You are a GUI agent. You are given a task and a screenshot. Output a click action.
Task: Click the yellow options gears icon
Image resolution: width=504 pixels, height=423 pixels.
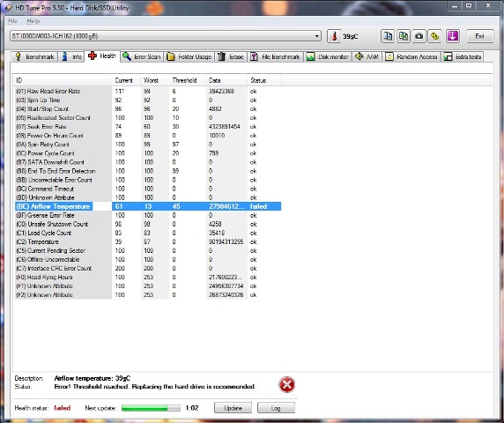pos(435,36)
